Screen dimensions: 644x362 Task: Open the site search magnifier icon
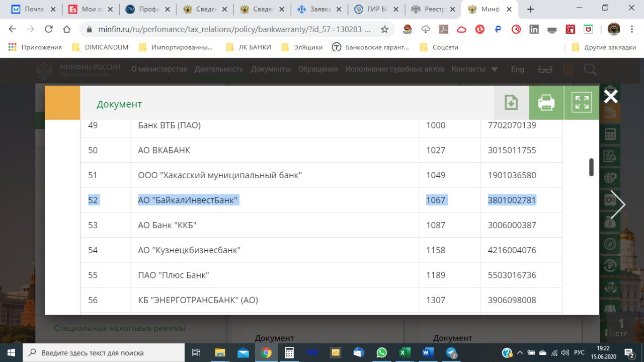(x=590, y=69)
